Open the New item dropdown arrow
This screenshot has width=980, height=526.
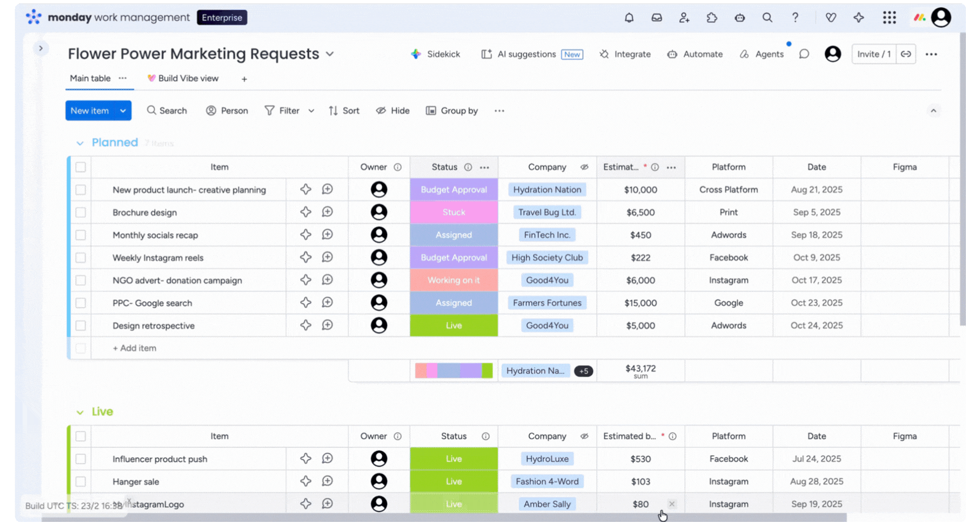click(x=123, y=111)
